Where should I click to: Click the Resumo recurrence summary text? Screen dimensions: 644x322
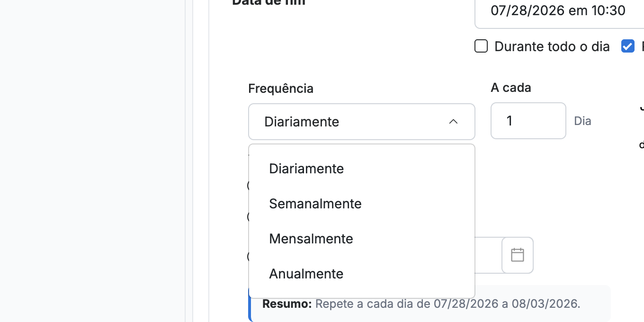click(421, 304)
